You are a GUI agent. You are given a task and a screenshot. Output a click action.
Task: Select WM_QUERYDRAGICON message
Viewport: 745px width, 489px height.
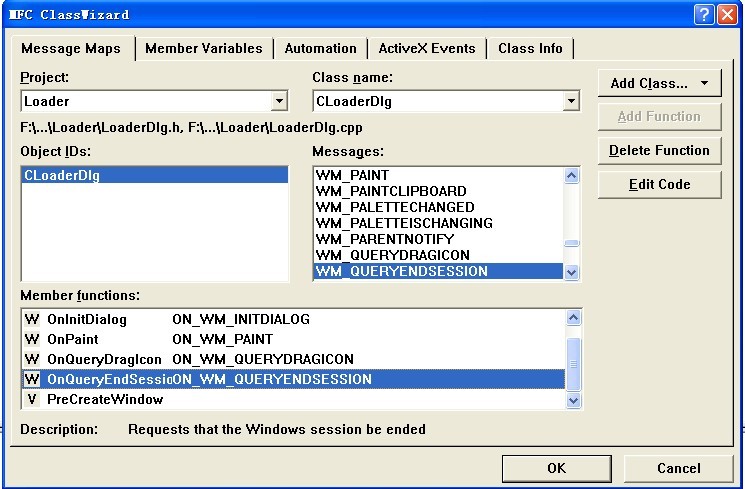tap(439, 255)
